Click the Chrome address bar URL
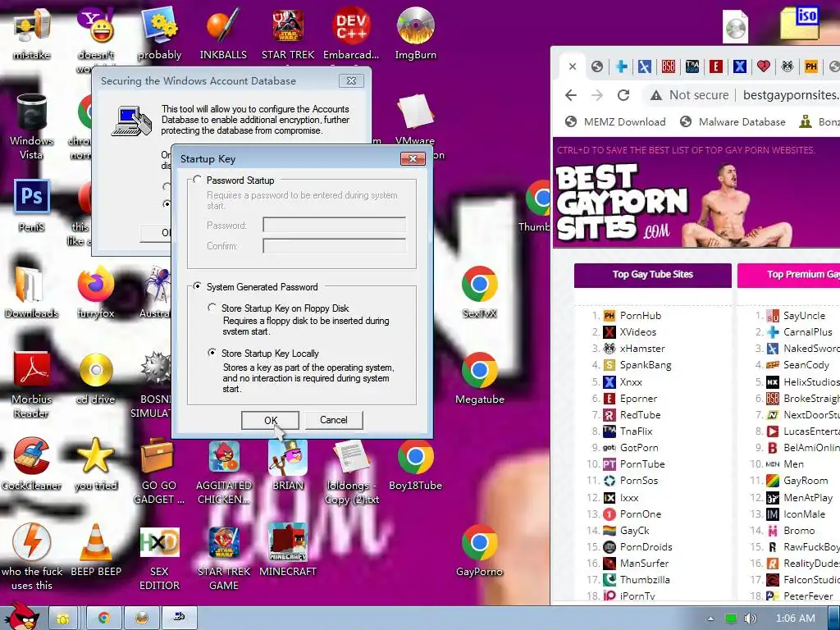The image size is (840, 630). point(792,95)
